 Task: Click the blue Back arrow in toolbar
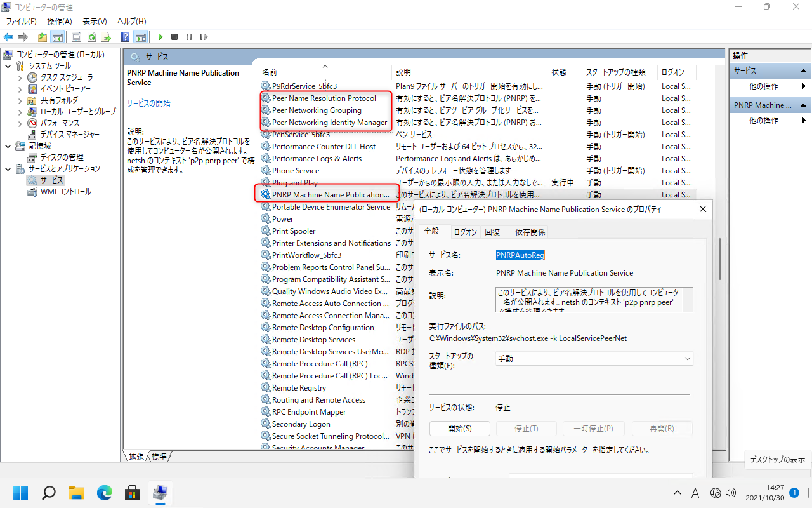(9, 37)
